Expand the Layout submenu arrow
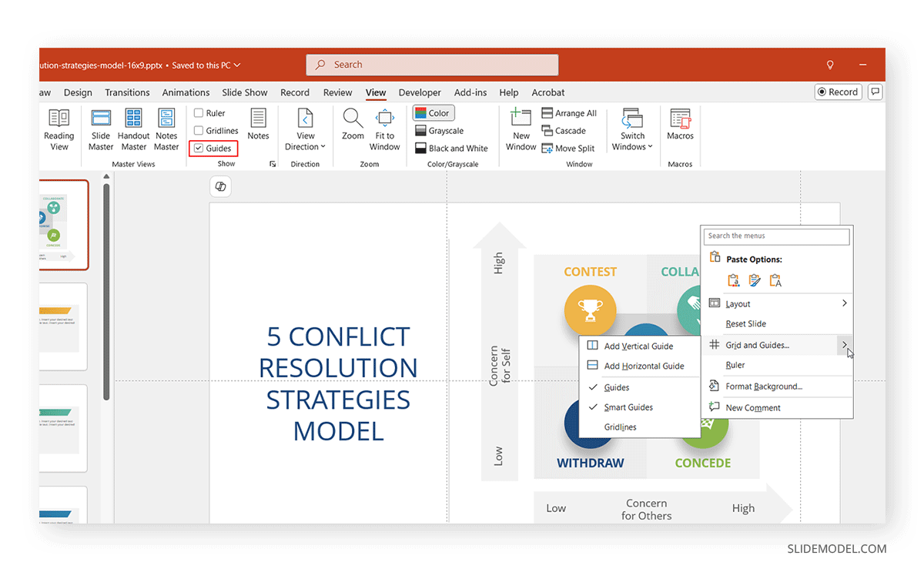This screenshot has height=572, width=924. tap(845, 303)
